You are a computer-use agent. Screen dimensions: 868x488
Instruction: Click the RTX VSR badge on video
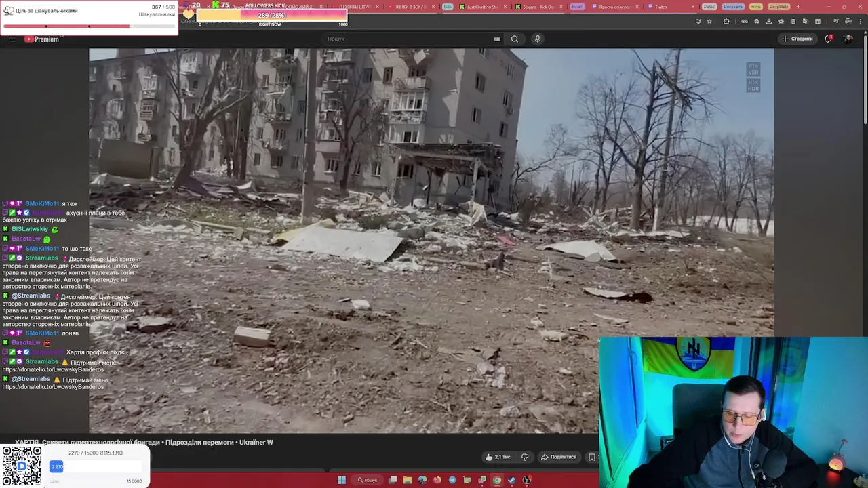click(x=753, y=69)
